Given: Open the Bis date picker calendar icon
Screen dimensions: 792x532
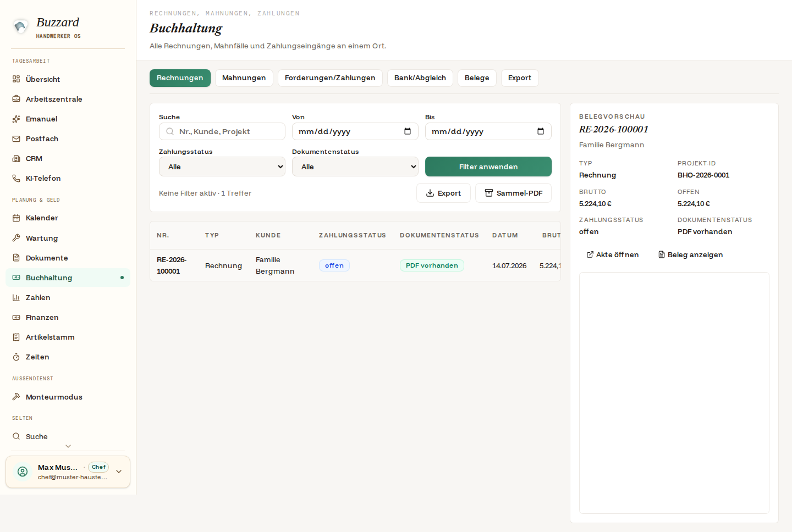Looking at the screenshot, I should click(x=541, y=131).
